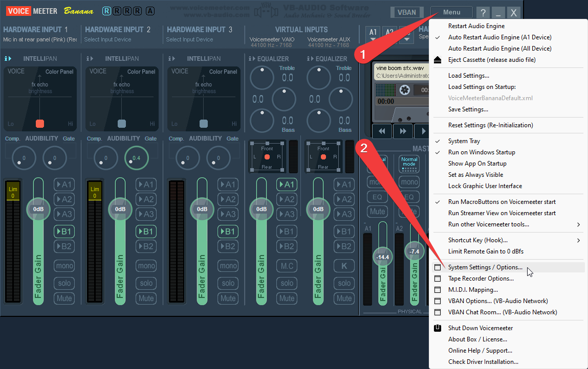Click the AUX surround panner red dot
The image size is (588, 369).
pyautogui.click(x=323, y=156)
